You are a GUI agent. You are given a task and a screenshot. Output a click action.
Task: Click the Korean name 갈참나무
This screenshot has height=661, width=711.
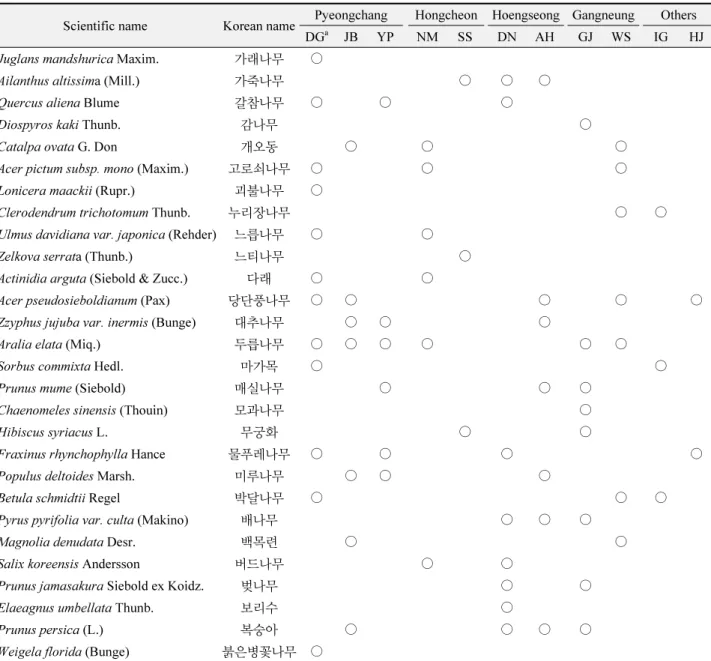coord(259,103)
